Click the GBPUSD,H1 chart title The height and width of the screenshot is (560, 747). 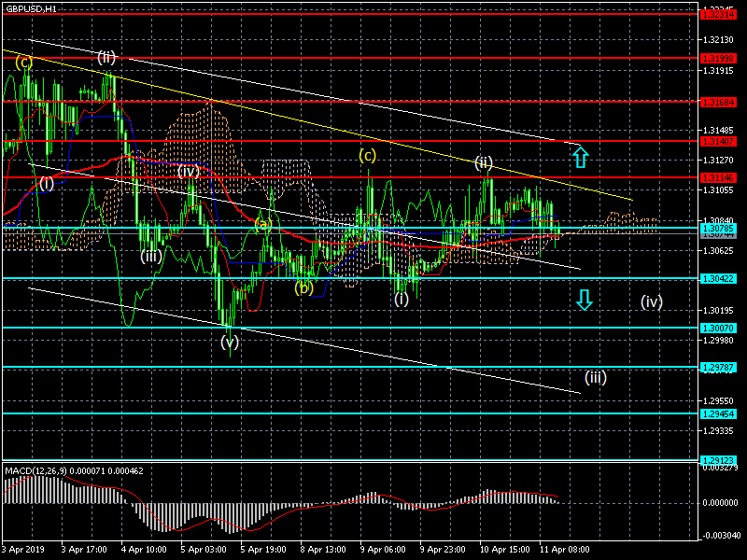coord(30,7)
